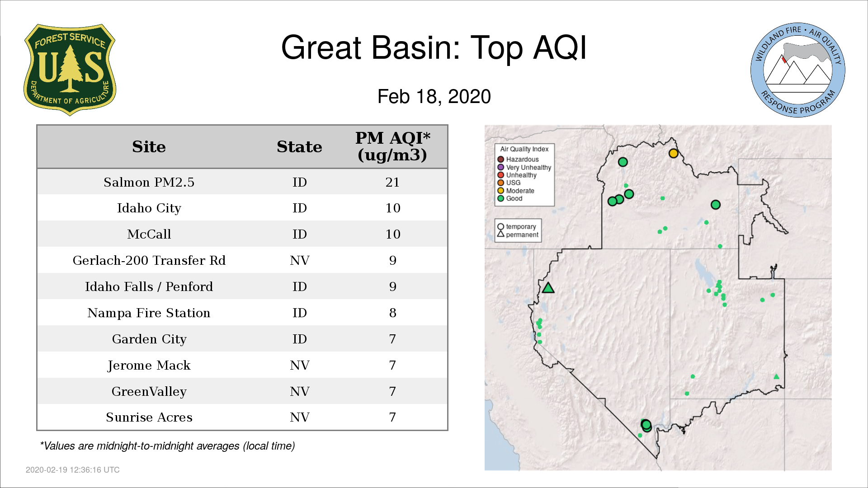Select the 'Garden City' site cell
This screenshot has width=868, height=488.
tap(149, 339)
